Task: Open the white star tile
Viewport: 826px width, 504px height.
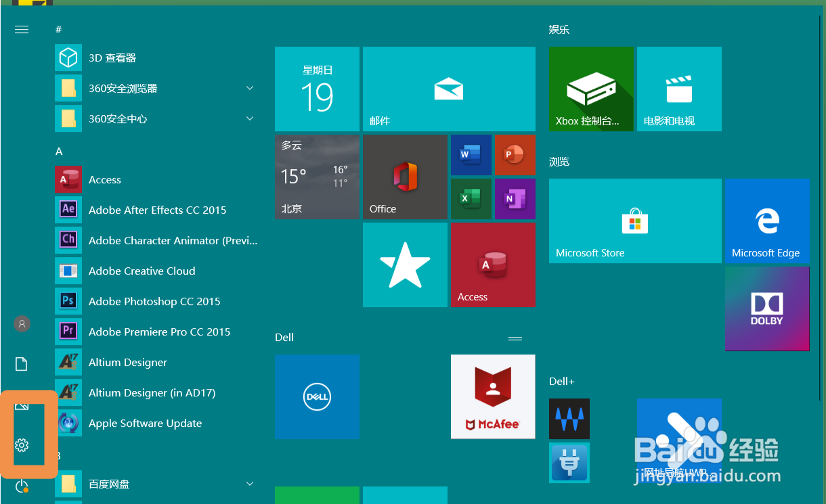Action: 405,265
